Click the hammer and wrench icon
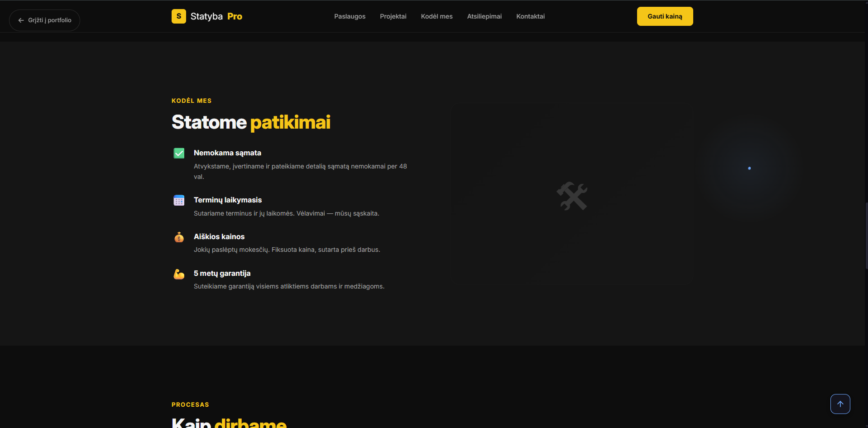The image size is (868, 428). (571, 196)
